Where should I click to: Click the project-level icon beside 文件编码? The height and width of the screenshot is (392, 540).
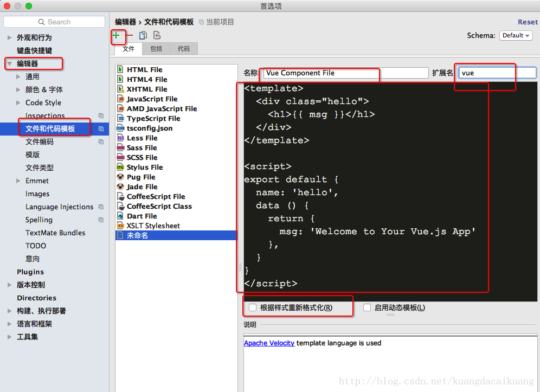(x=101, y=142)
